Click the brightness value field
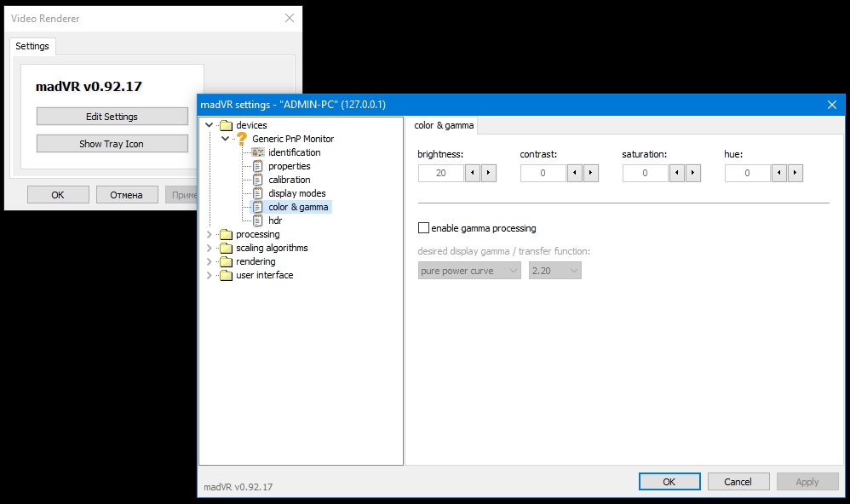Screen dimensions: 850x504 click(440, 173)
